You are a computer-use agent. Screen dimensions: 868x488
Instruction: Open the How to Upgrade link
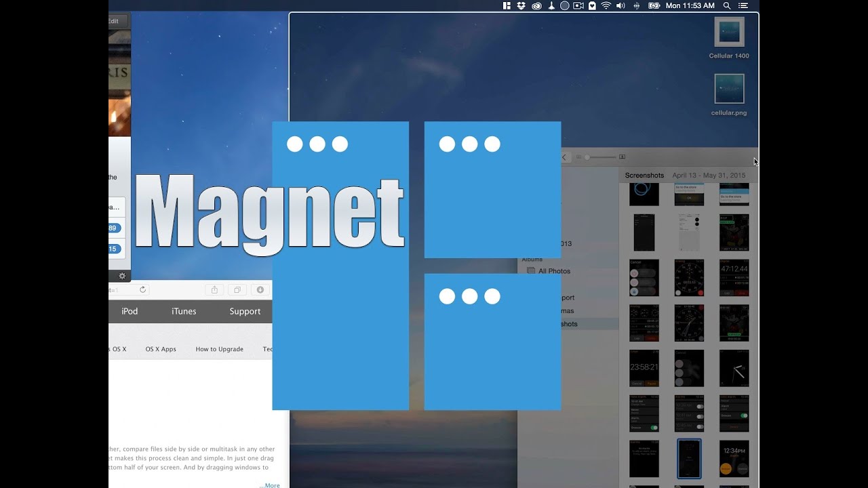pyautogui.click(x=219, y=349)
